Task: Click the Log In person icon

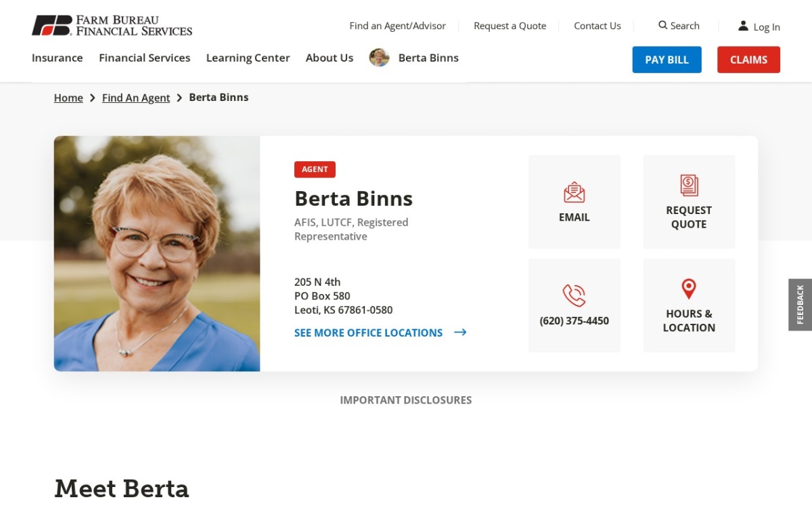Action: [743, 26]
